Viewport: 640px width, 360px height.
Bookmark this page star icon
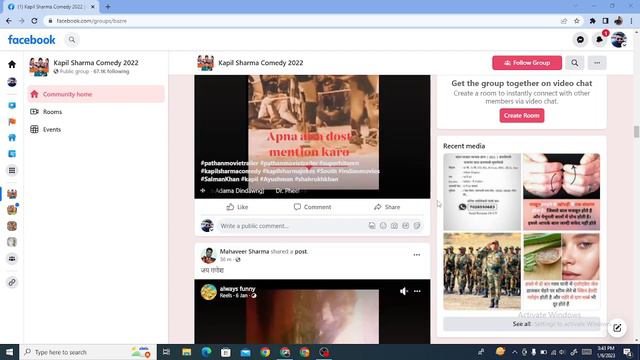[x=577, y=21]
